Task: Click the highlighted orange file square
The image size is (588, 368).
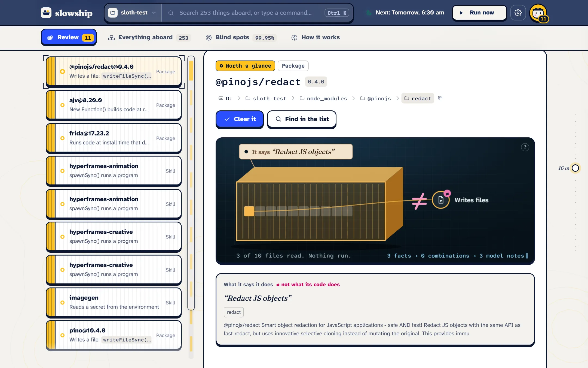Action: (x=249, y=211)
